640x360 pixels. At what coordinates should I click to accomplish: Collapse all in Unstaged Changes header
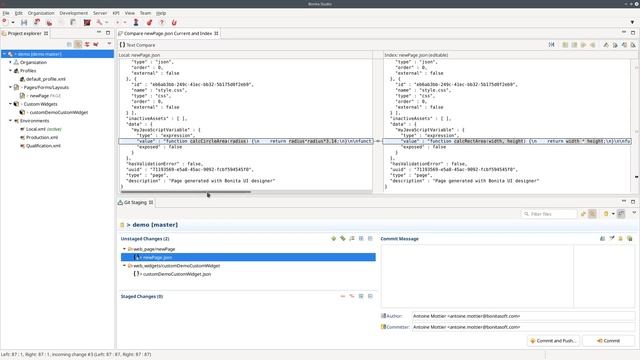point(370,238)
